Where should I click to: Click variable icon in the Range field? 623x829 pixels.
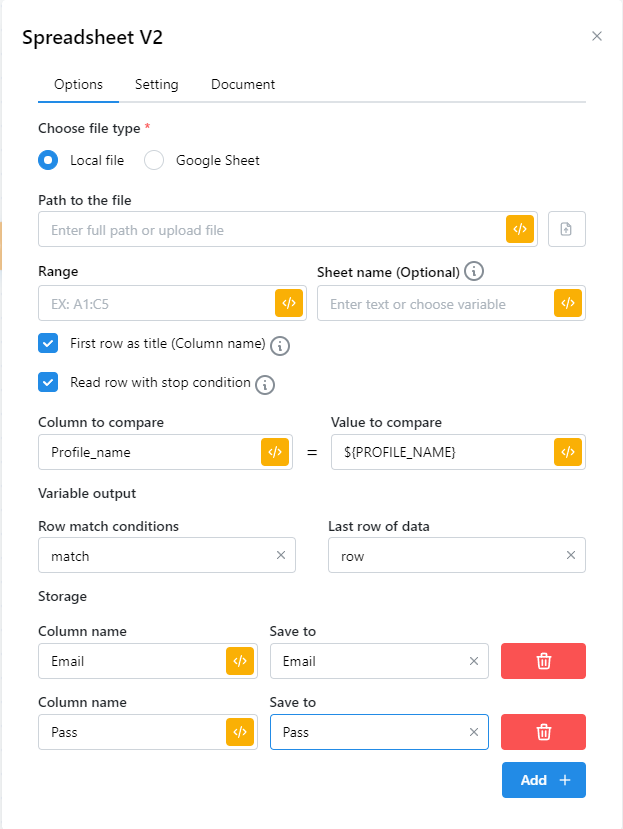pos(288,303)
